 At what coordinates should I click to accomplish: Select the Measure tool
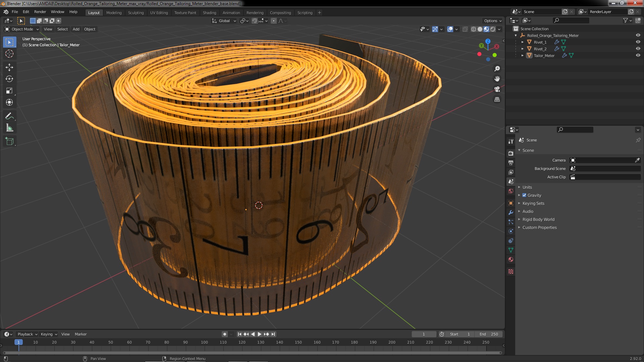[9, 128]
